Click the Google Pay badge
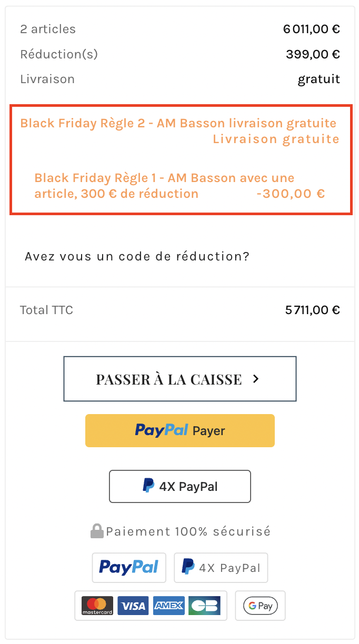The width and height of the screenshot is (359, 644). (x=260, y=606)
